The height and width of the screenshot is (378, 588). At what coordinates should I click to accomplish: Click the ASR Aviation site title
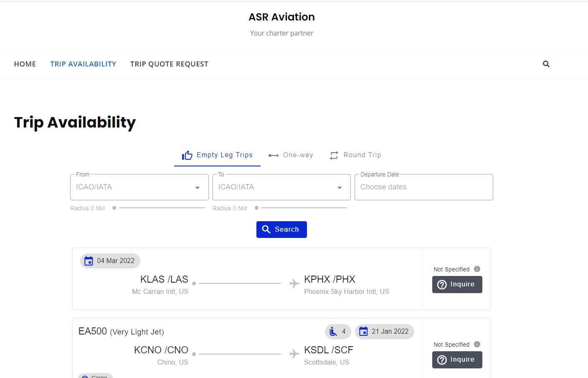(x=282, y=17)
